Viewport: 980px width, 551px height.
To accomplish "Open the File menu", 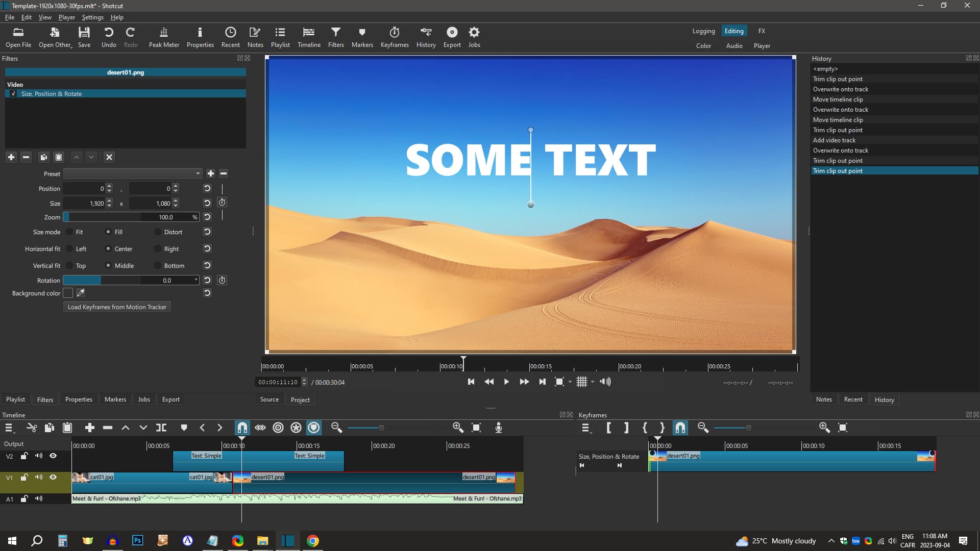I will pos(10,17).
